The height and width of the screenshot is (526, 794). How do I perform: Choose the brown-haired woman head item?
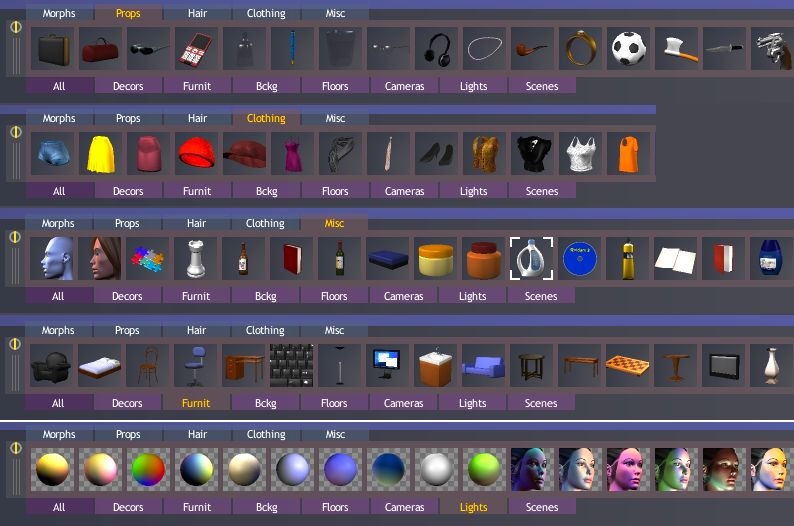click(99, 259)
